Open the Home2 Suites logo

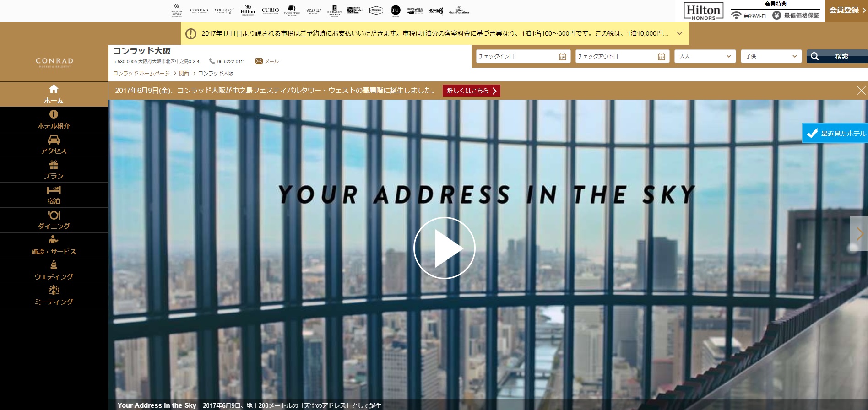pos(436,11)
